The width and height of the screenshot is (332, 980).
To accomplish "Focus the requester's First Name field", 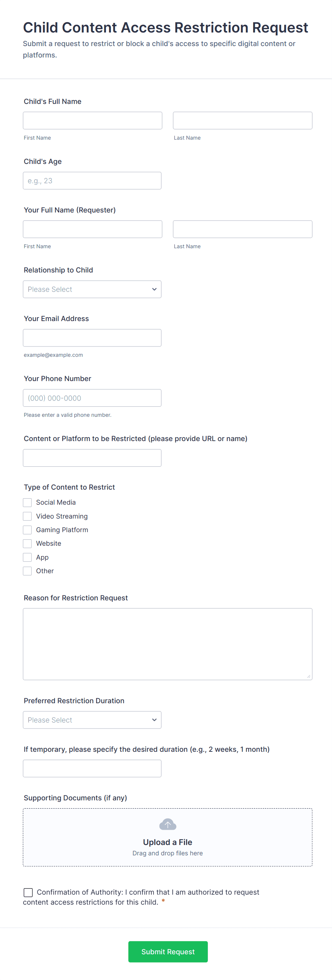I will tap(92, 229).
